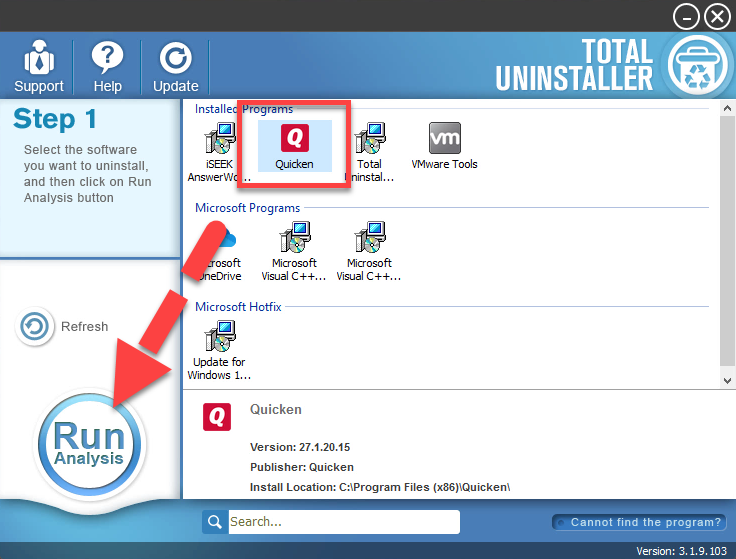Image resolution: width=736 pixels, height=559 pixels.
Task: Click the Publisher: Quicken text
Action: click(302, 467)
